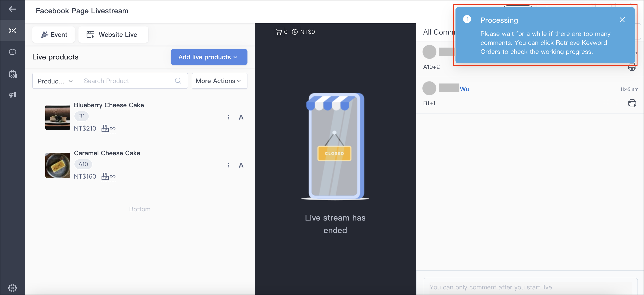Expand the More Actions dropdown
644x295 pixels.
(219, 81)
